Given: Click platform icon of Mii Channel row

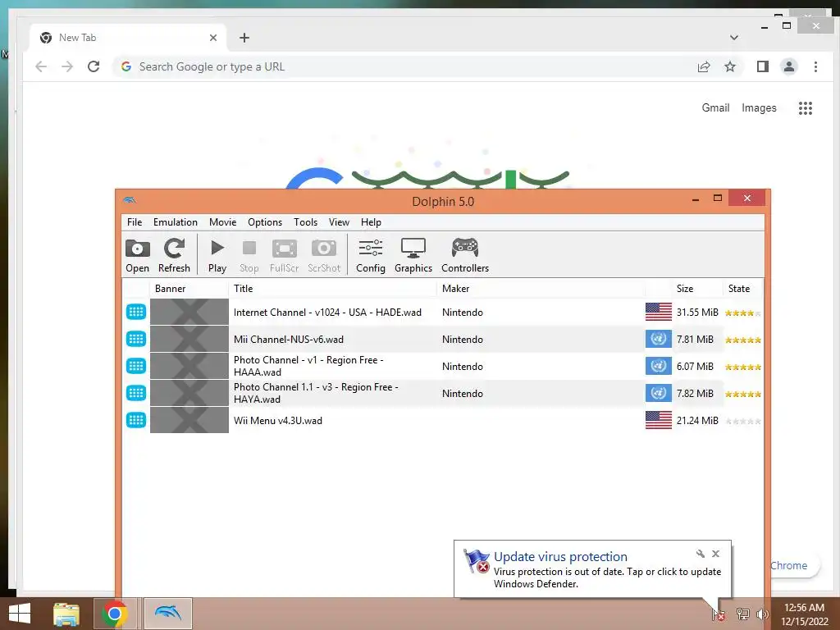Looking at the screenshot, I should pyautogui.click(x=136, y=339).
